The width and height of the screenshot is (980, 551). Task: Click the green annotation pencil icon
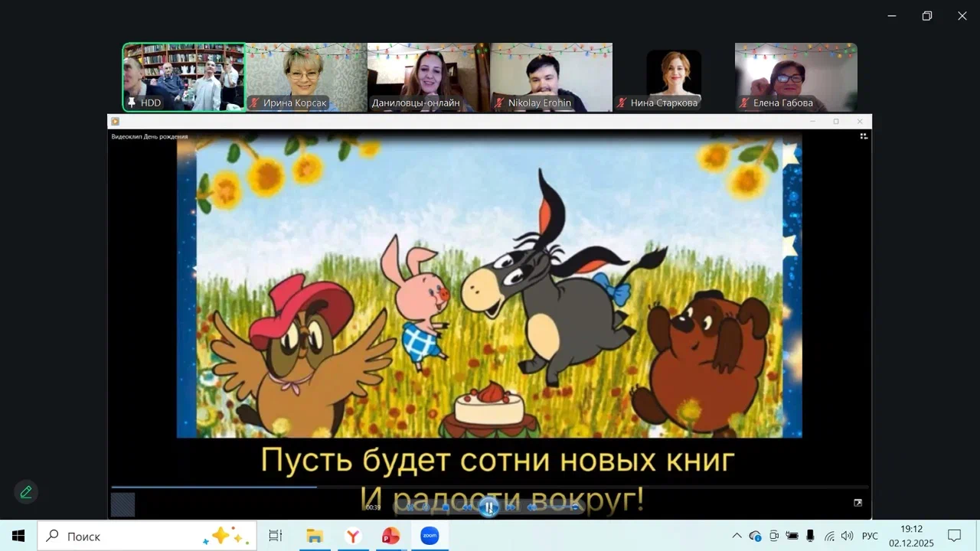[x=26, y=492]
